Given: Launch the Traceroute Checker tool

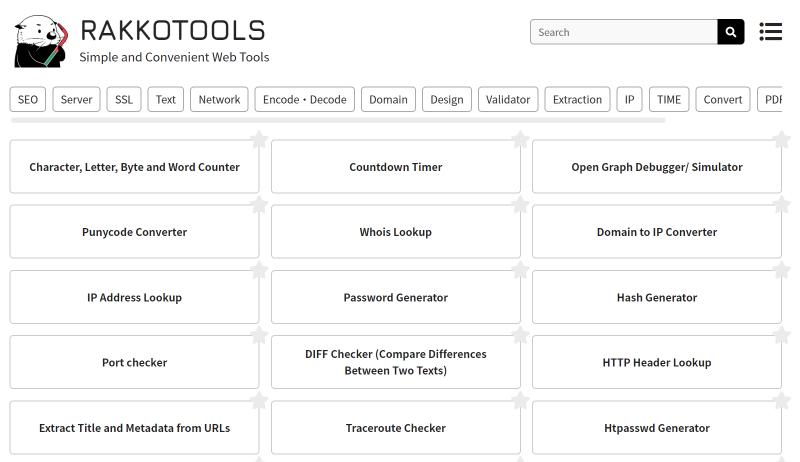Looking at the screenshot, I should click(x=395, y=427).
